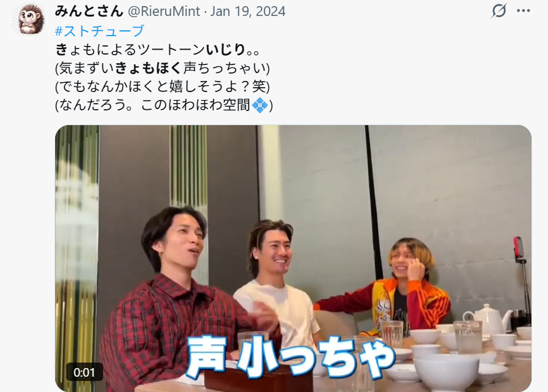Play the embedded video
The width and height of the screenshot is (548, 392).
[x=293, y=258]
